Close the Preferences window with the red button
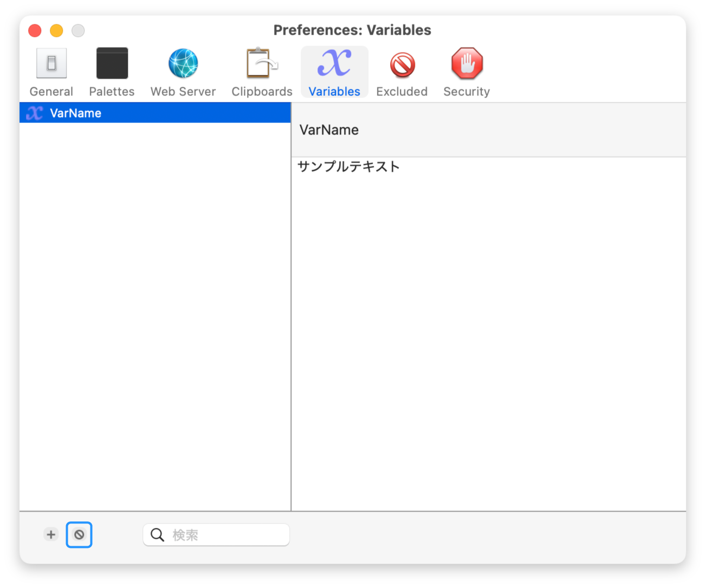706x588 pixels. (x=35, y=30)
